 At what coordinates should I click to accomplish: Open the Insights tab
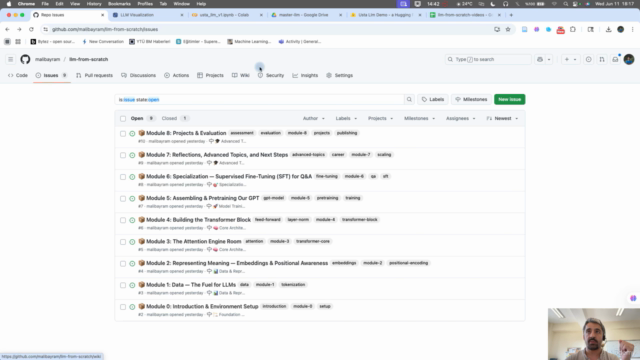click(x=305, y=76)
